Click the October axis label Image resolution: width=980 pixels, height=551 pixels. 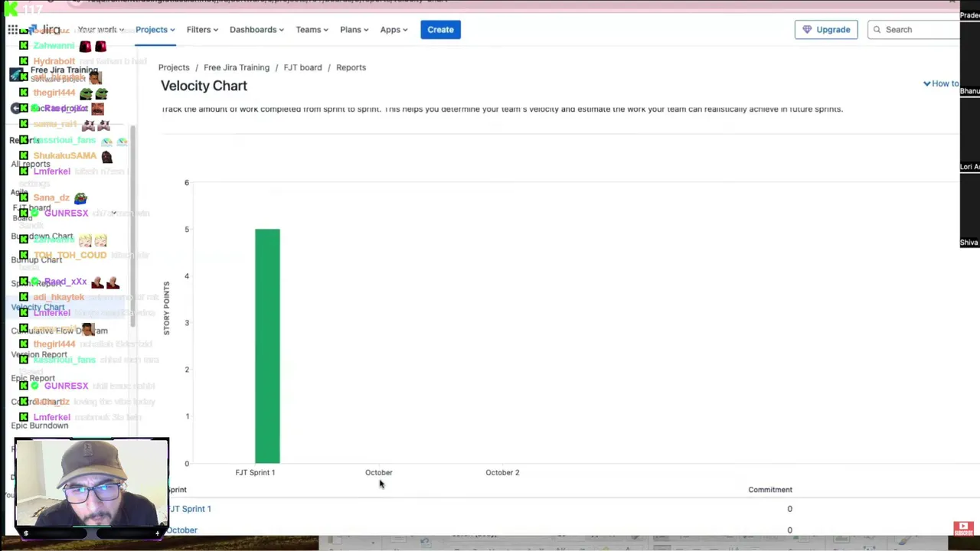[x=379, y=473]
